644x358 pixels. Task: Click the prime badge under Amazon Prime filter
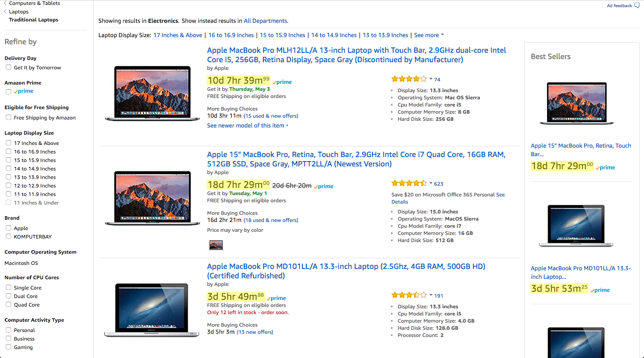pyautogui.click(x=23, y=91)
